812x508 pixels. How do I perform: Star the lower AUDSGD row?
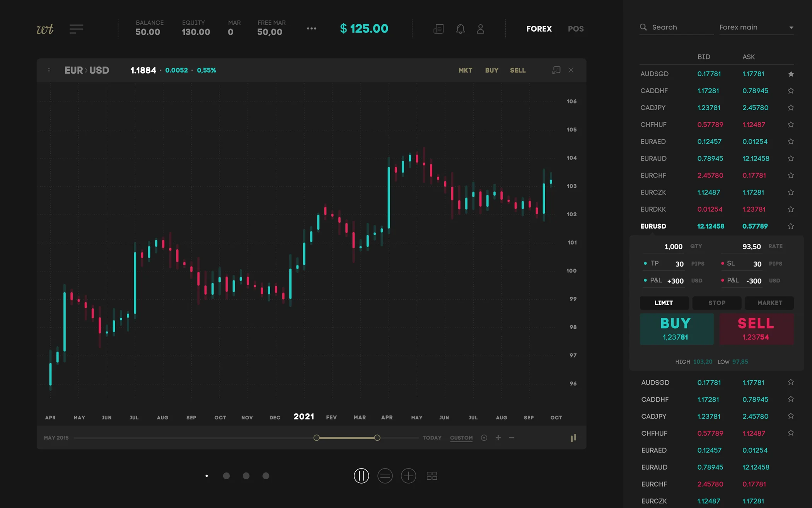791,382
